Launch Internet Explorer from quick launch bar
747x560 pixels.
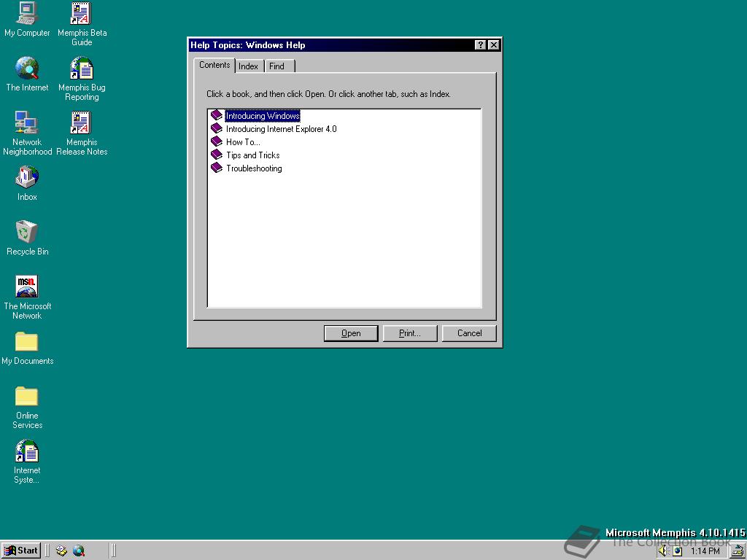79,551
